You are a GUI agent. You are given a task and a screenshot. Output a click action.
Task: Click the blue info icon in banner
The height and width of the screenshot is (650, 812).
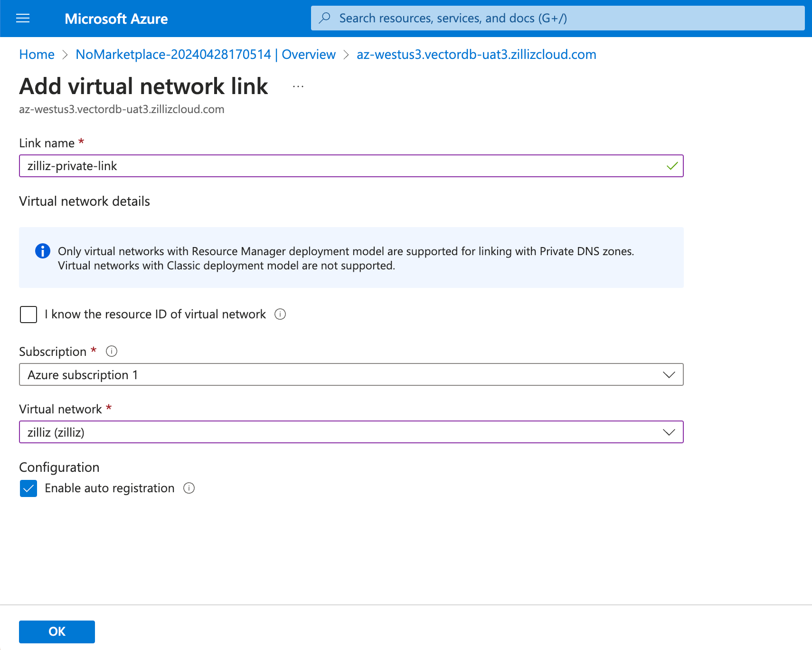[43, 251]
